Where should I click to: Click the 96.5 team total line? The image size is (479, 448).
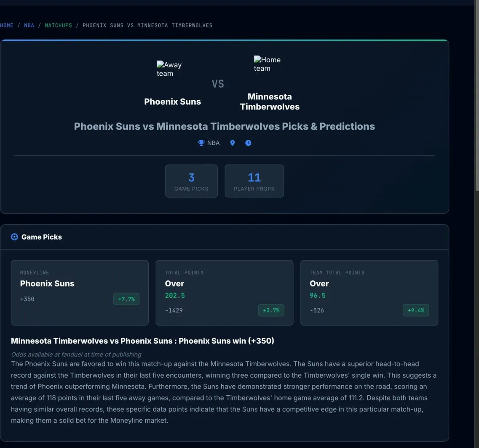(x=318, y=296)
